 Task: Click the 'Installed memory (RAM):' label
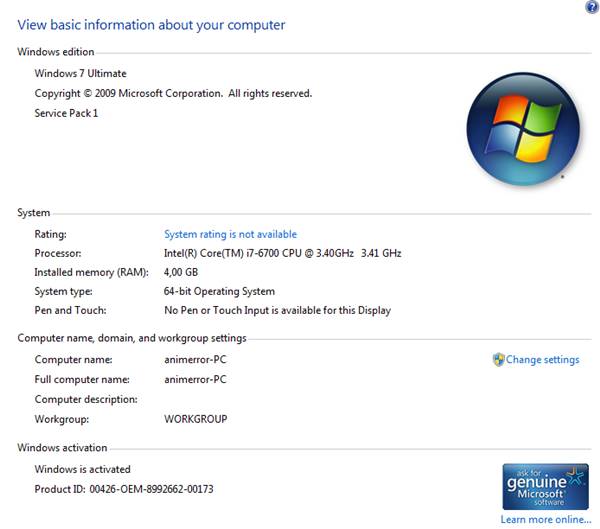pyautogui.click(x=91, y=273)
